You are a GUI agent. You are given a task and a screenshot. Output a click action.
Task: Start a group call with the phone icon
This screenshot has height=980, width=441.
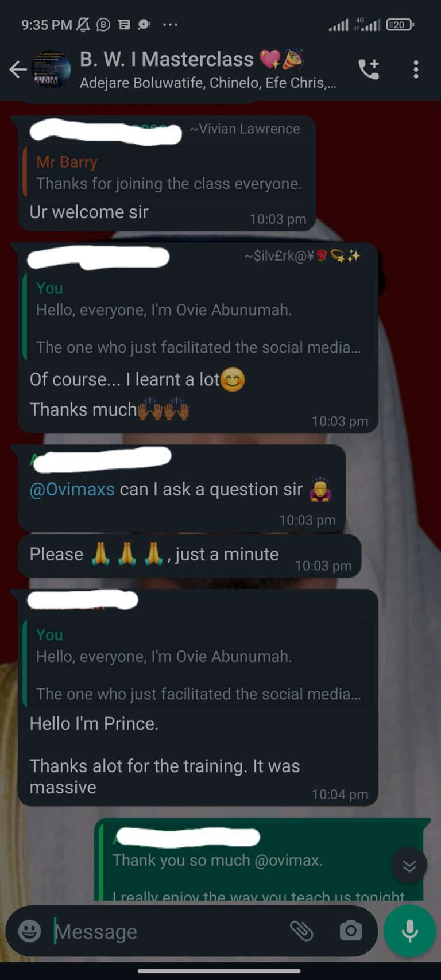pyautogui.click(x=369, y=69)
